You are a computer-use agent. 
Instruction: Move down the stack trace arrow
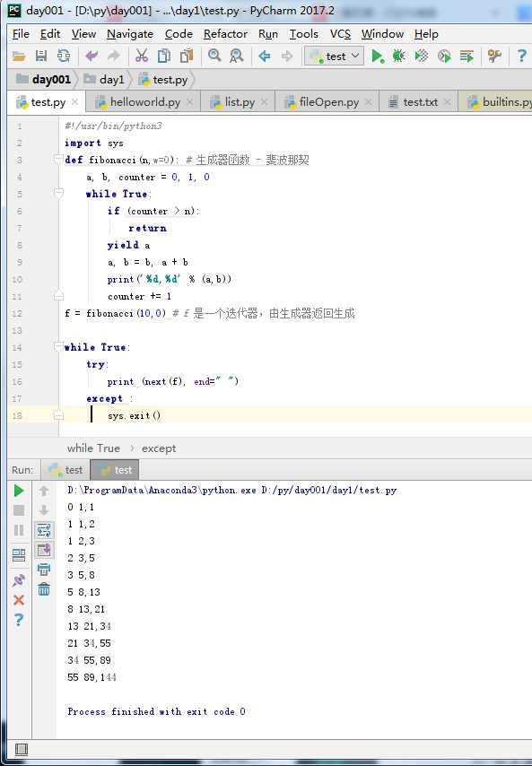click(43, 510)
